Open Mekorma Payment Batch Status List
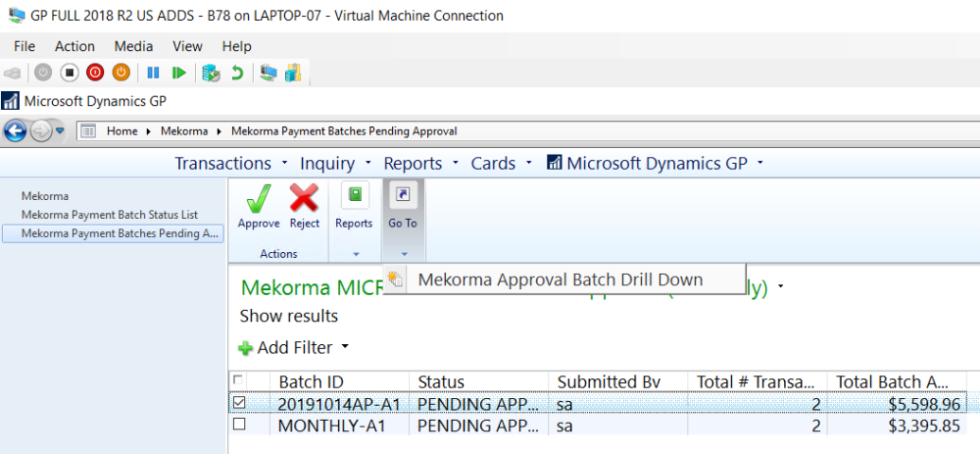The image size is (980, 454). (109, 215)
